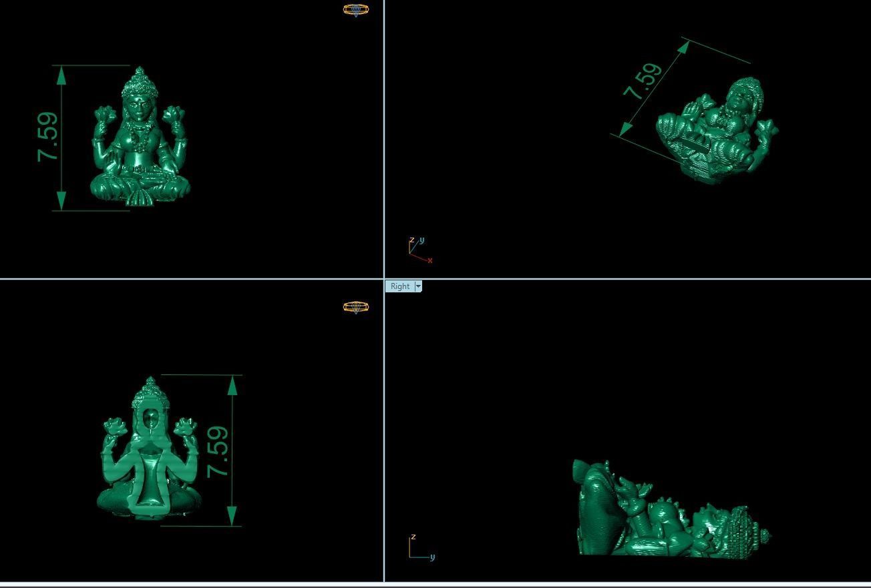
Task: Click the front-facing statue model in the top-left viewport
Action: point(140,137)
